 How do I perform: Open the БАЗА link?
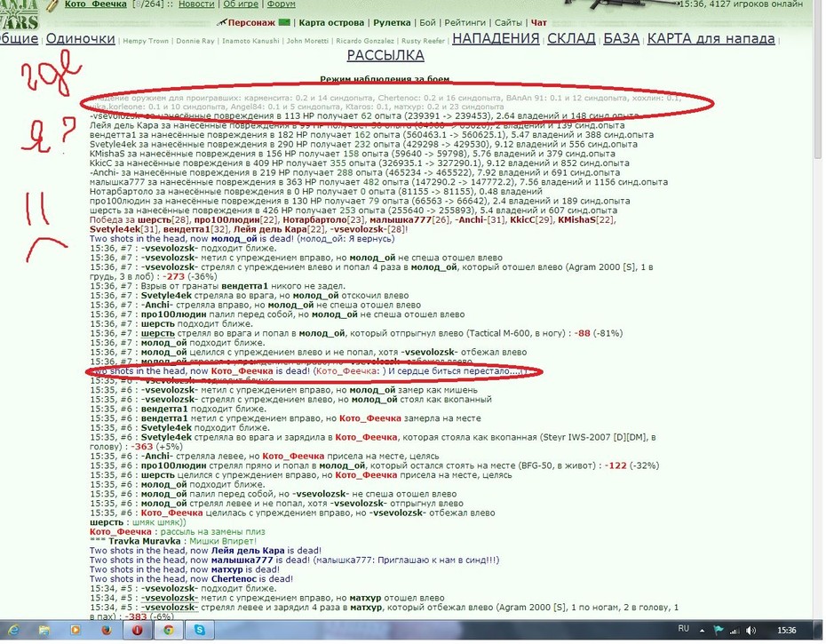pos(621,38)
